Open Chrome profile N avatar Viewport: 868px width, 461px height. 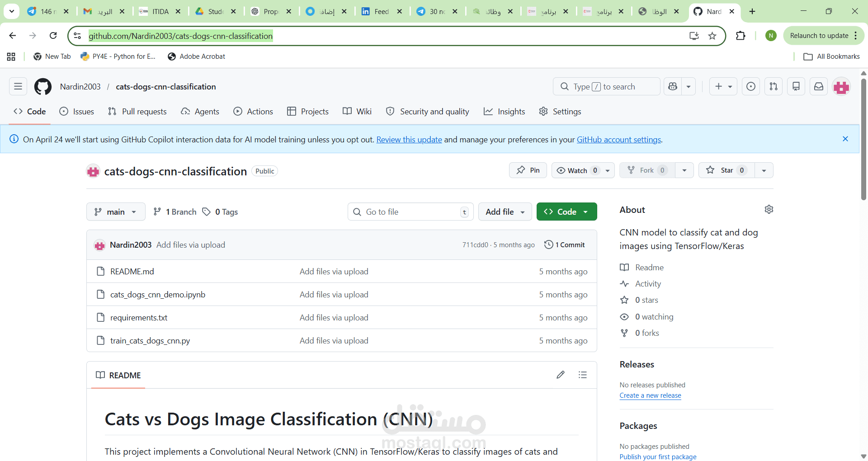771,36
